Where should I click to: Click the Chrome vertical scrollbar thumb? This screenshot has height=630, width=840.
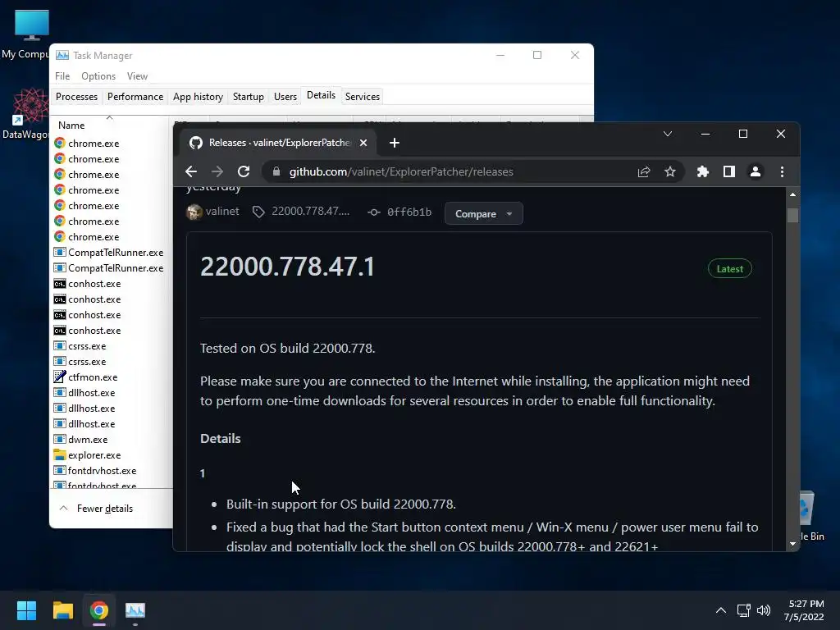[x=793, y=216]
